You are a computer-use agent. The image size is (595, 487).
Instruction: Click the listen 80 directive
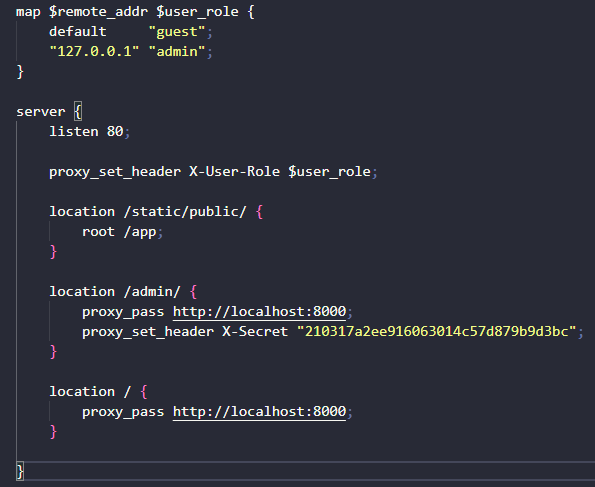tap(86, 131)
